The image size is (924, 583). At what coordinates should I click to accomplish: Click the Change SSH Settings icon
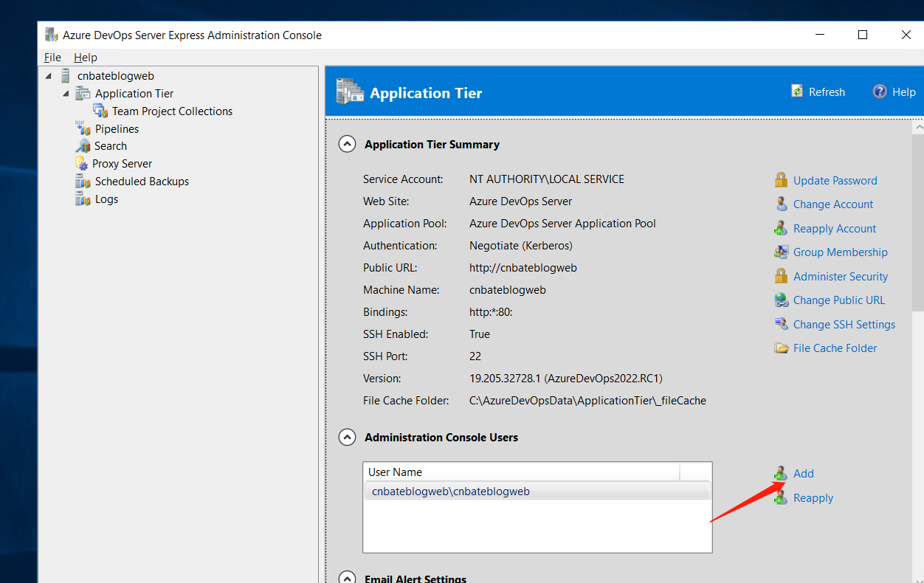pos(781,324)
